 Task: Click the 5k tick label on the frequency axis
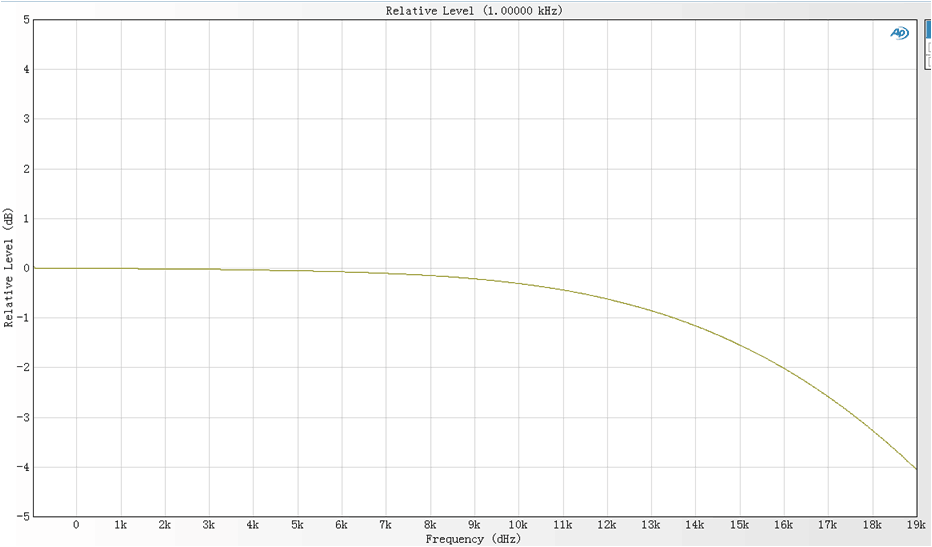(297, 526)
